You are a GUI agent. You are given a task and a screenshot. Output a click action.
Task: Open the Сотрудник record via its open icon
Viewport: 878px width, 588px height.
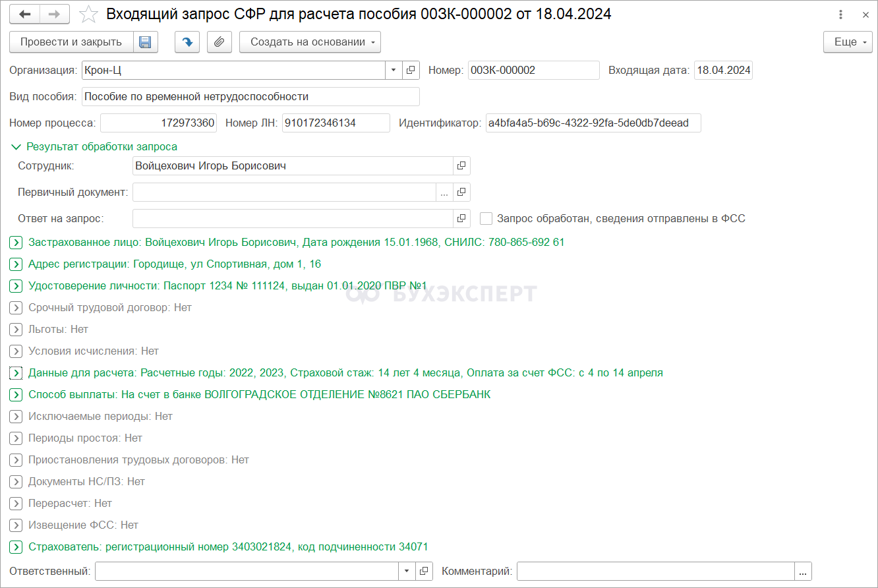coord(461,165)
